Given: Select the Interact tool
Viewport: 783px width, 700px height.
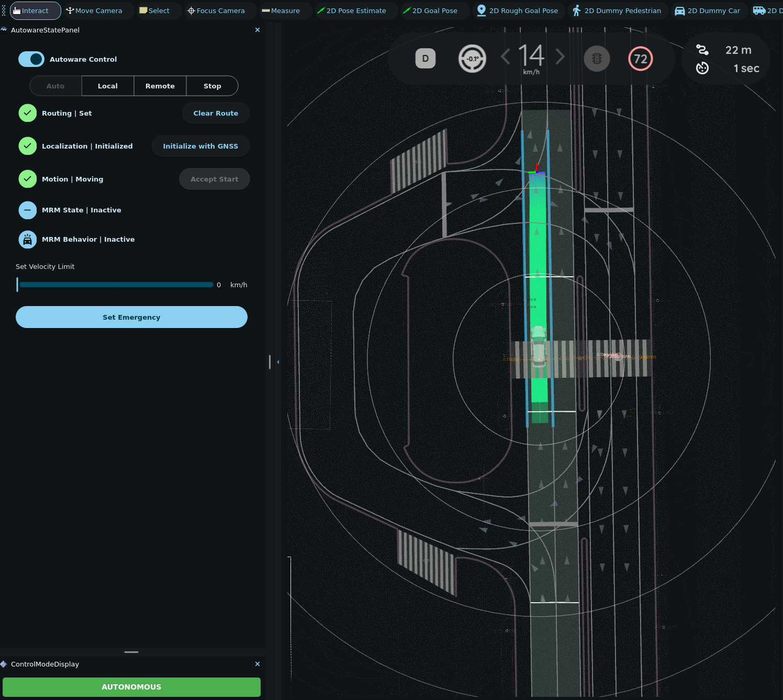Looking at the screenshot, I should click(x=35, y=11).
